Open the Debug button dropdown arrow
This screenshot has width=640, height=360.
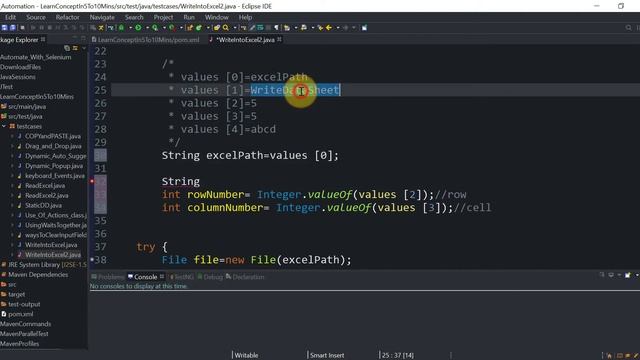pyautogui.click(x=130, y=28)
